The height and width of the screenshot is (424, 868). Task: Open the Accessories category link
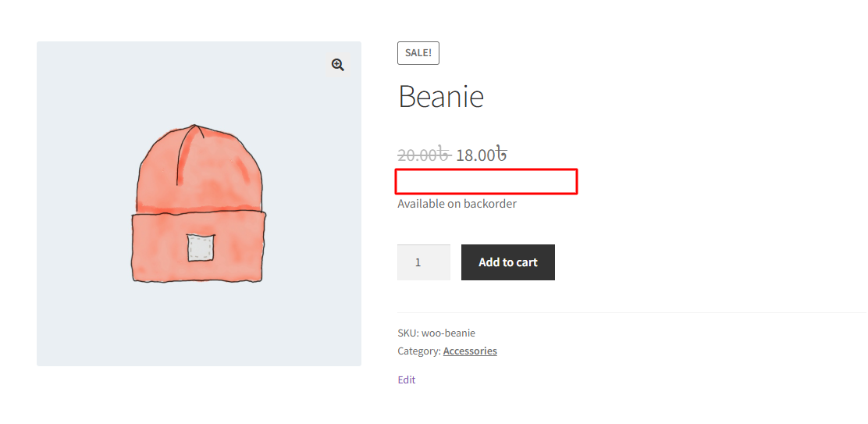470,351
